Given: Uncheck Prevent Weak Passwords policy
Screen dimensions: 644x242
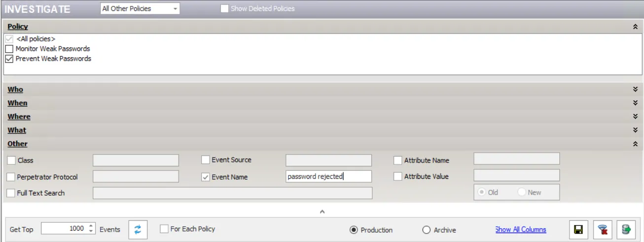Looking at the screenshot, I should [9, 59].
